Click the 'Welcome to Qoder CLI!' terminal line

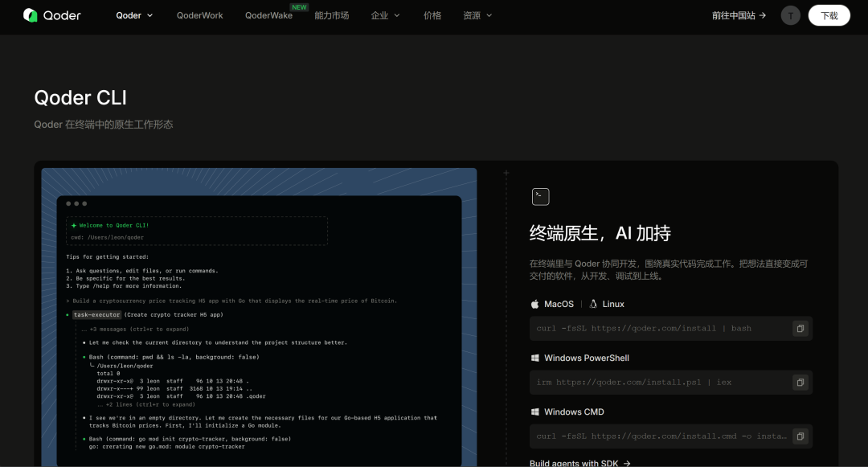click(109, 225)
